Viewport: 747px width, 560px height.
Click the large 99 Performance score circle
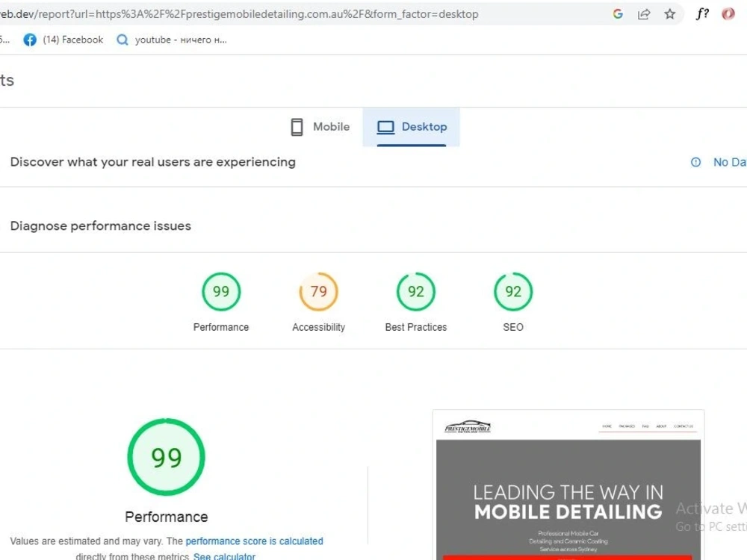coord(167,457)
